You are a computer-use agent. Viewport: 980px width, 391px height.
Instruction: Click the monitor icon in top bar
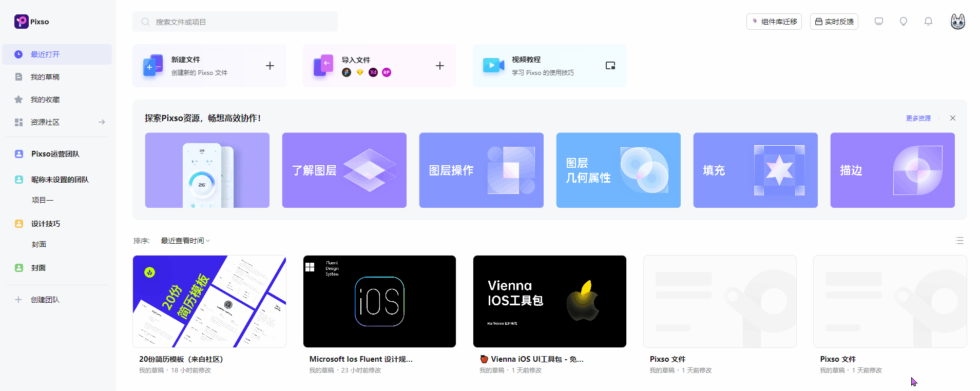[x=879, y=22]
